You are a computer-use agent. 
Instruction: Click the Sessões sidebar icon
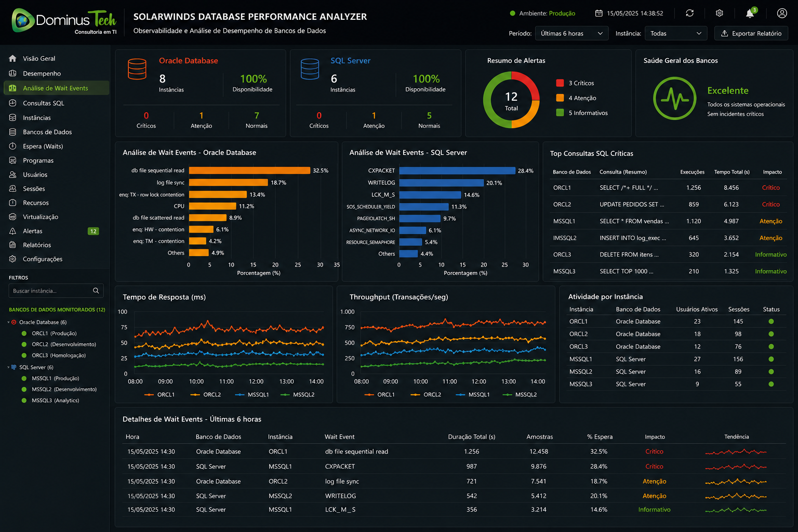12,189
